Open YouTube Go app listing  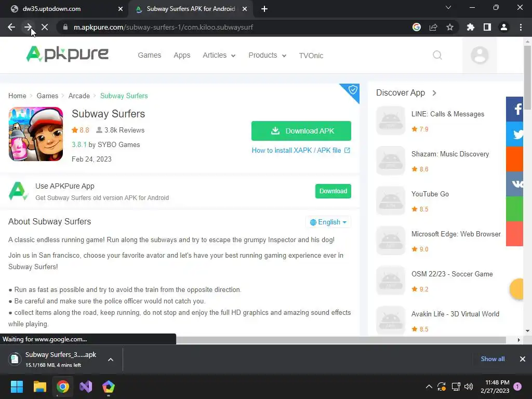(430, 194)
